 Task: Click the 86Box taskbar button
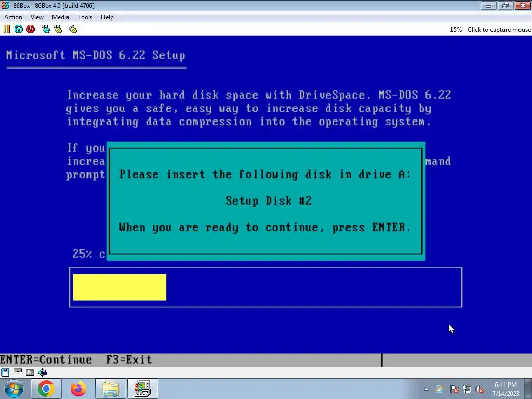(143, 389)
